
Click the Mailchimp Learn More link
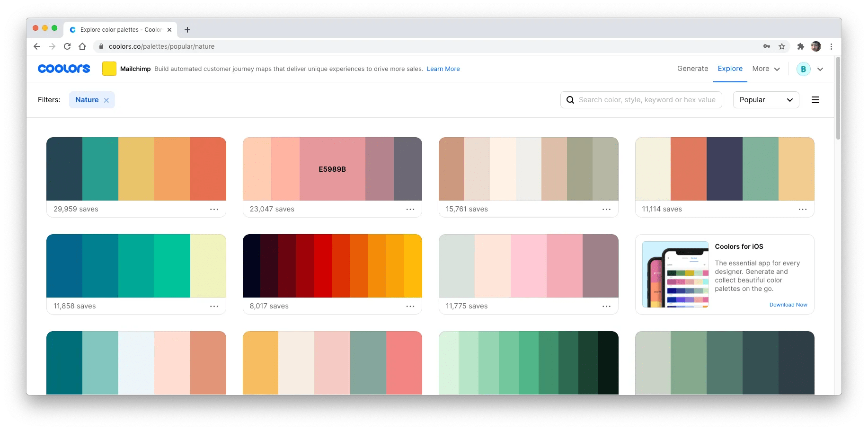click(443, 69)
